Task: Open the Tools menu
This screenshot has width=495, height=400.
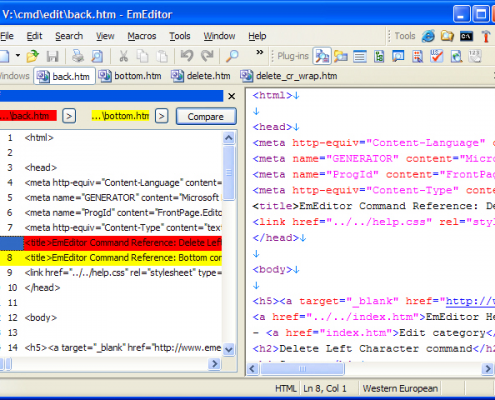Action: [x=180, y=36]
